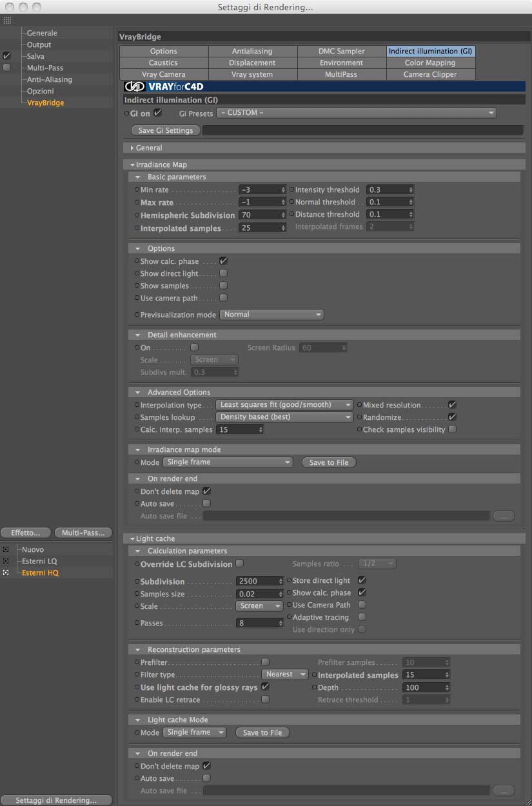Browse for irradiance map auto save file
This screenshot has width=532, height=806.
point(504,516)
